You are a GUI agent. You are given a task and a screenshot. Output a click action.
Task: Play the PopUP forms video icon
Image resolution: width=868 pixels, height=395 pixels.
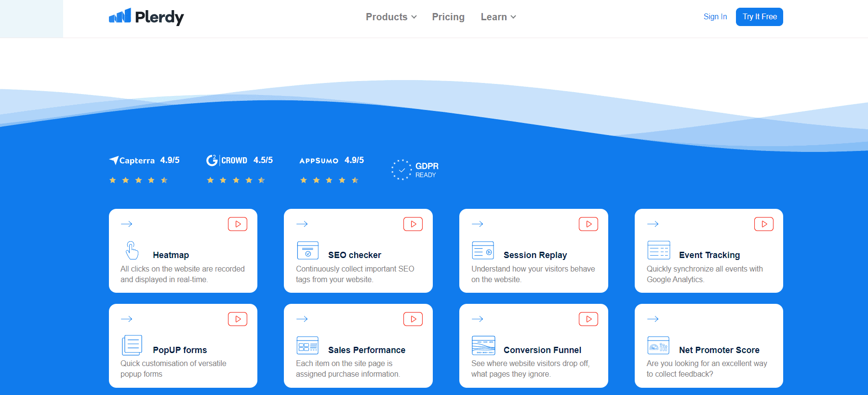[x=238, y=319]
